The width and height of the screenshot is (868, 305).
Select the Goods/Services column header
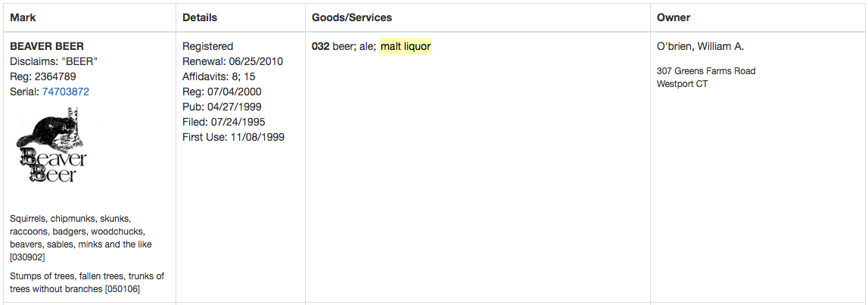[352, 17]
